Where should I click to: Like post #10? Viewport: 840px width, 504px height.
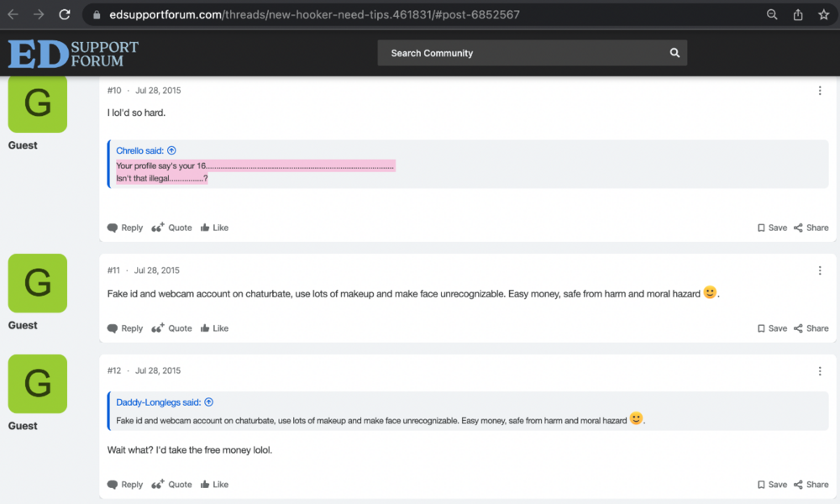click(214, 228)
